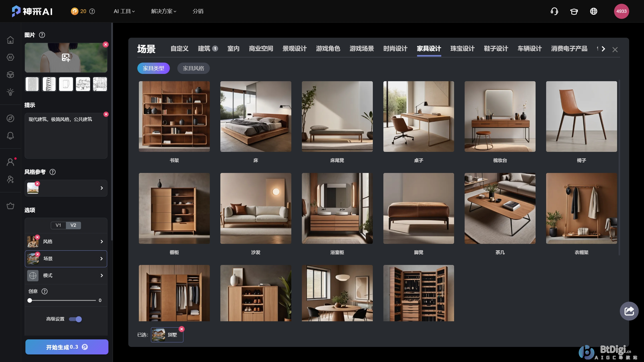The image size is (644, 362).
Task: Open the AI 工具 dropdown menu
Action: pyautogui.click(x=124, y=11)
